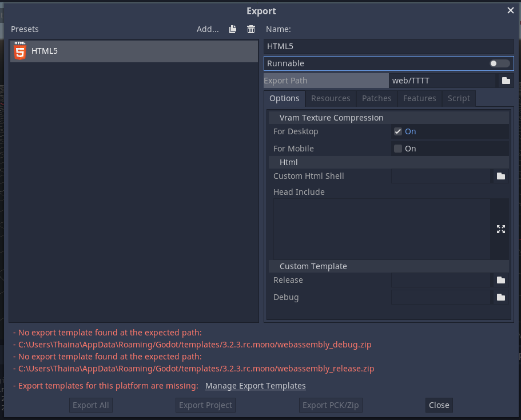The image size is (521, 420).
Task: Open file browser for Custom Html Shell
Action: tap(500, 176)
